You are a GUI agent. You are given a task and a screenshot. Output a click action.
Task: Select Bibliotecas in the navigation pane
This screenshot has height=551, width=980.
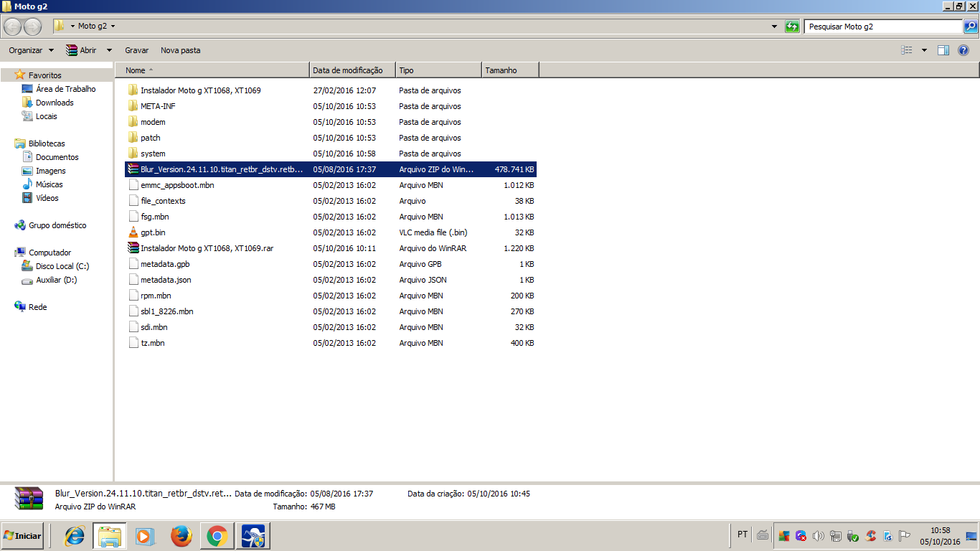tap(47, 143)
